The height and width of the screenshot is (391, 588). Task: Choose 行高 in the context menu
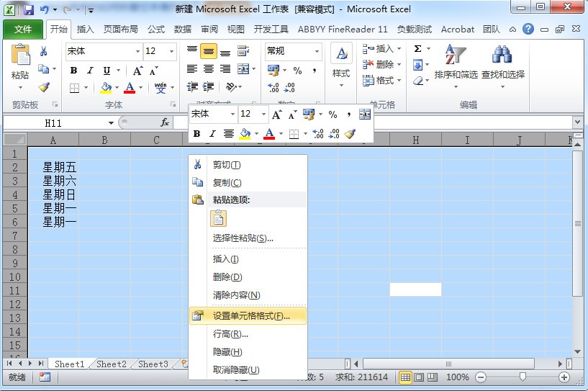tap(248, 334)
